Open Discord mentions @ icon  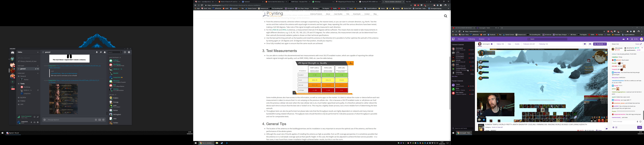(x=125, y=52)
